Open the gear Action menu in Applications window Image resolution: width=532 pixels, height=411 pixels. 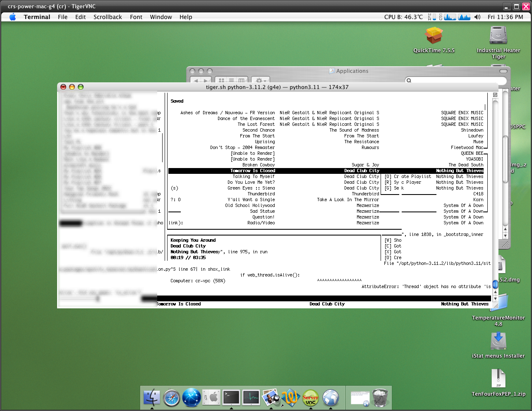[260, 80]
